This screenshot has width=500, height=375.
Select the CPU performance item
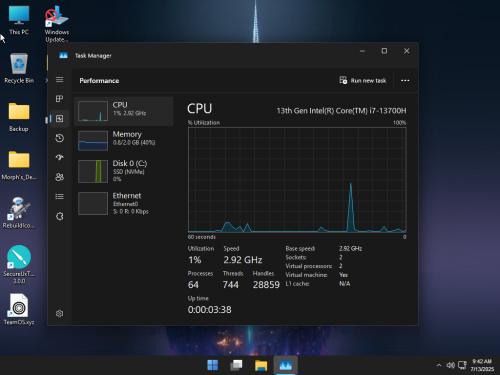click(123, 111)
